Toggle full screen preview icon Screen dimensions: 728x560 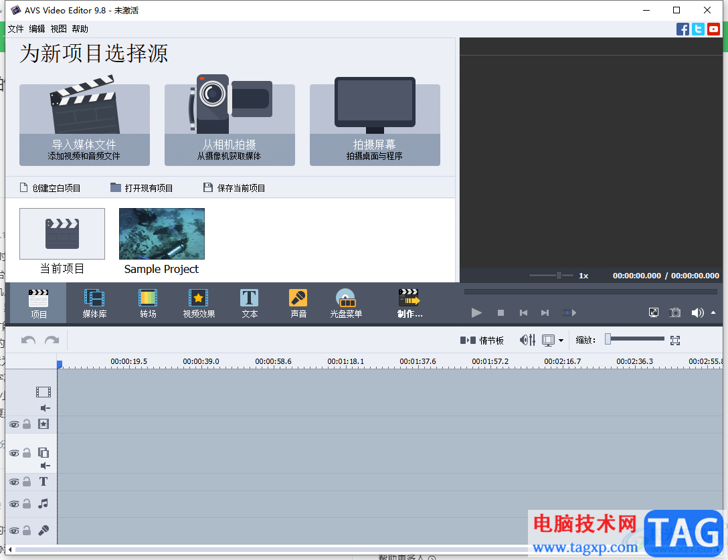[653, 313]
